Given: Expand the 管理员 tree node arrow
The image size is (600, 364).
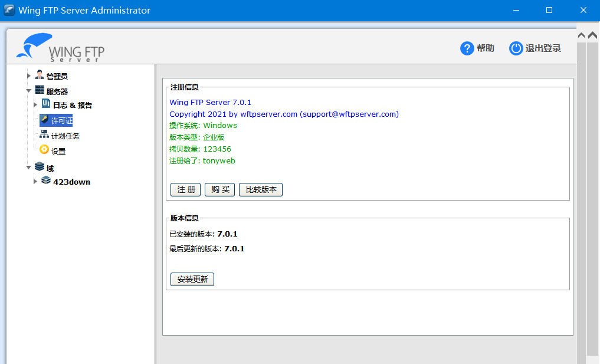Looking at the screenshot, I should point(28,76).
